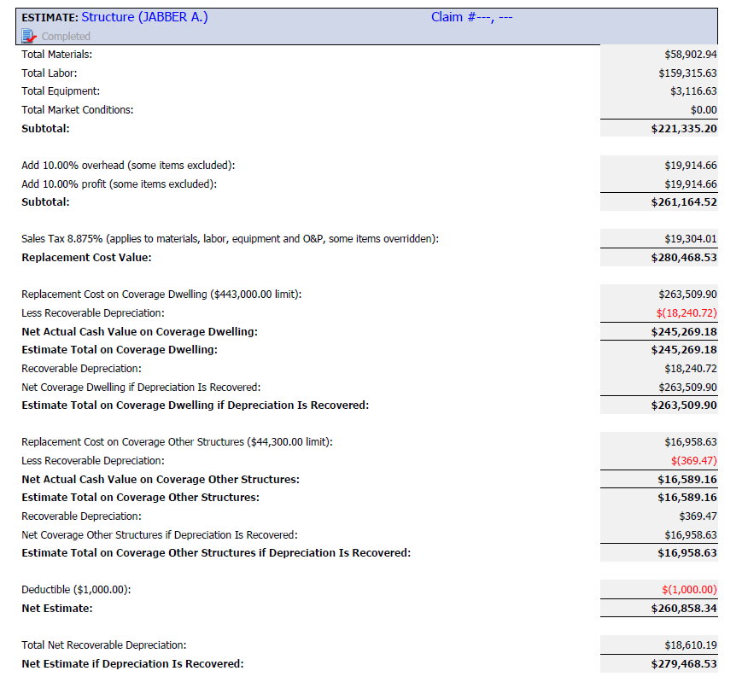This screenshot has width=748, height=700.
Task: Click the first Subtotal value $221,335.20
Action: pos(684,129)
